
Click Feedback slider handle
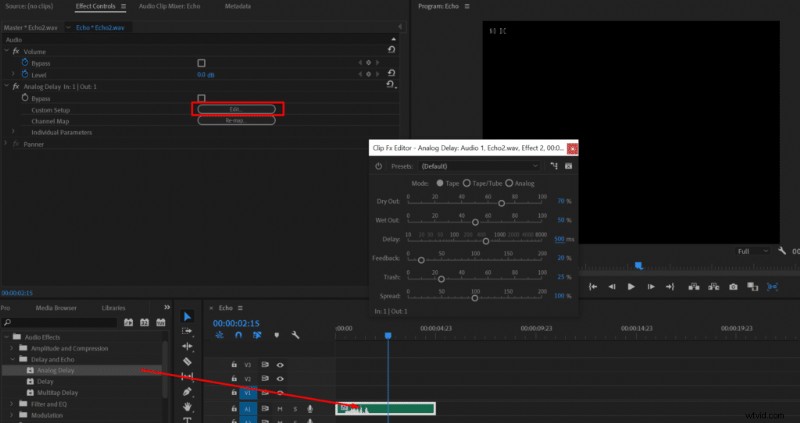pyautogui.click(x=421, y=260)
